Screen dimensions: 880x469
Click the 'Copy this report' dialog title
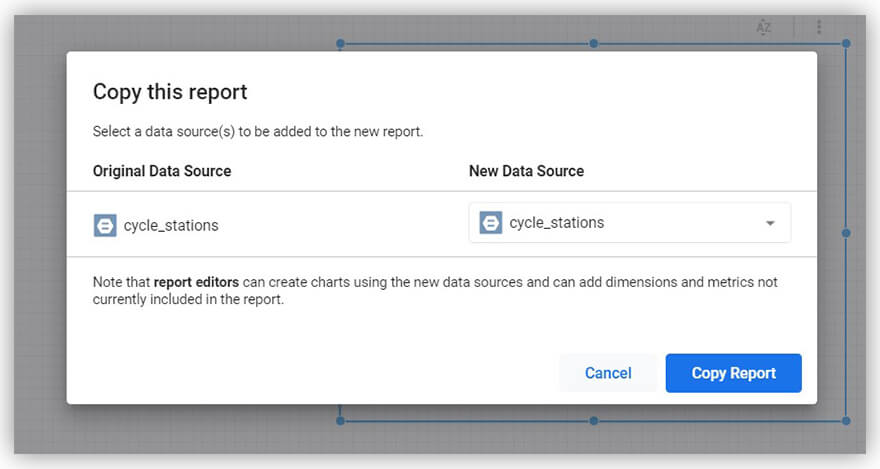pos(170,92)
